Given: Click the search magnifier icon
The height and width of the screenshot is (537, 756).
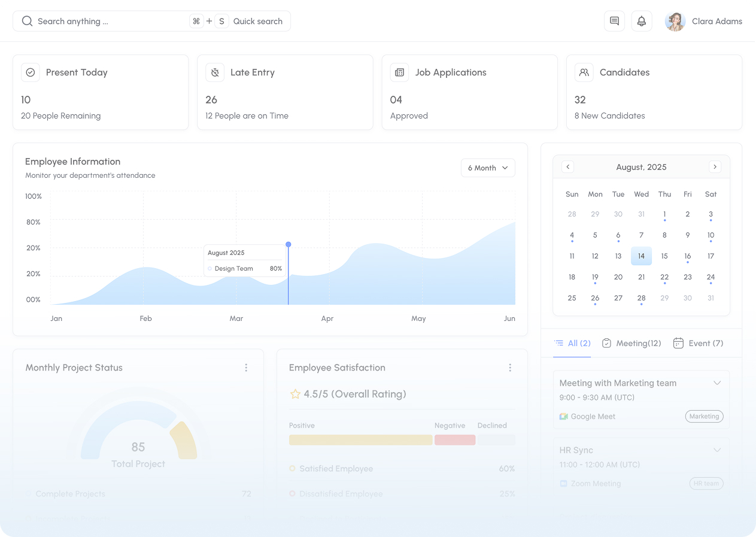Looking at the screenshot, I should tap(27, 21).
